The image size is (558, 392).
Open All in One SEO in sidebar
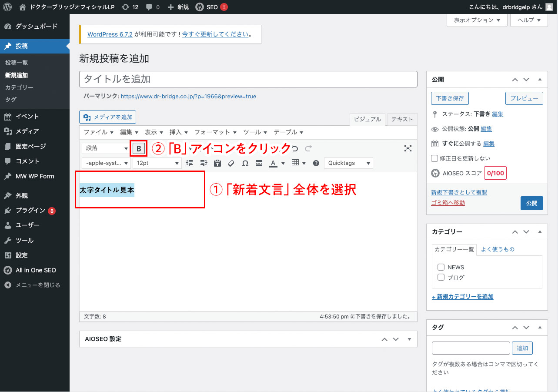pos(35,270)
